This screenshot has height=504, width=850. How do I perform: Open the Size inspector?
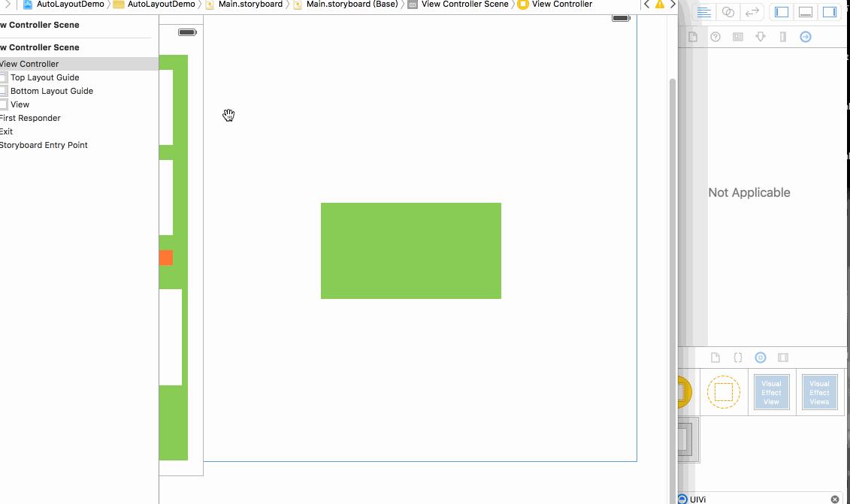click(x=783, y=37)
